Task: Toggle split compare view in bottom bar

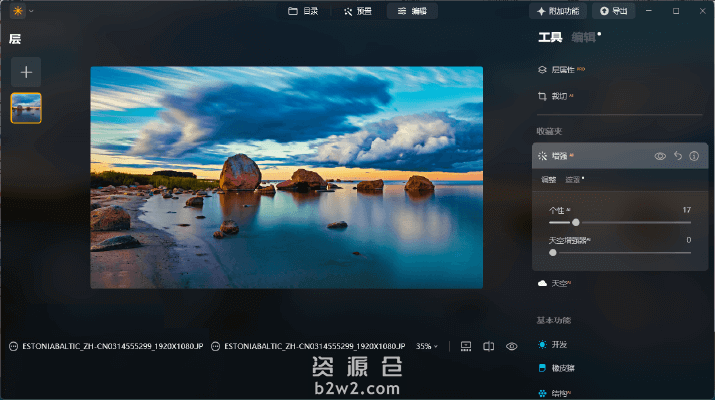Action: tap(489, 346)
